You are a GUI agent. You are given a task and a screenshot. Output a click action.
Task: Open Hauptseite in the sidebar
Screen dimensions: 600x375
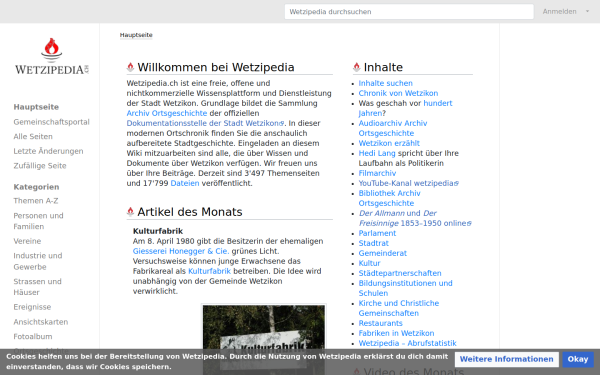pos(36,107)
